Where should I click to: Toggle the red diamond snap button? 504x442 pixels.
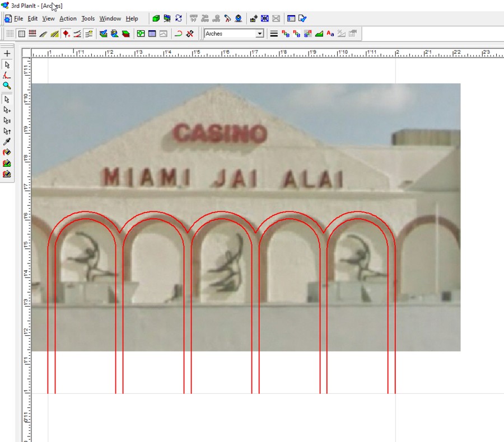pyautogui.click(x=66, y=34)
